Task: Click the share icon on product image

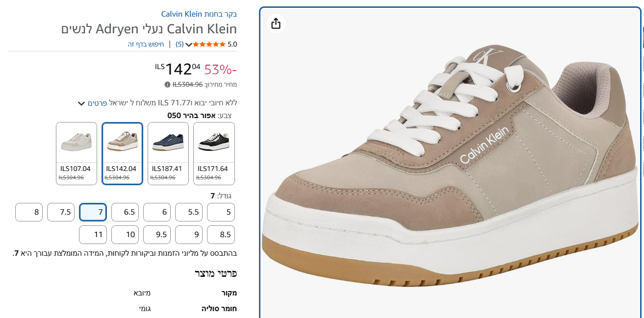Action: pyautogui.click(x=276, y=24)
